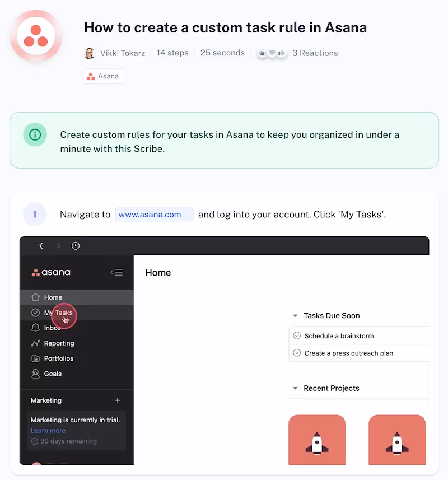This screenshot has height=480, width=448.
Task: Click the Goals person icon
Action: coord(35,374)
